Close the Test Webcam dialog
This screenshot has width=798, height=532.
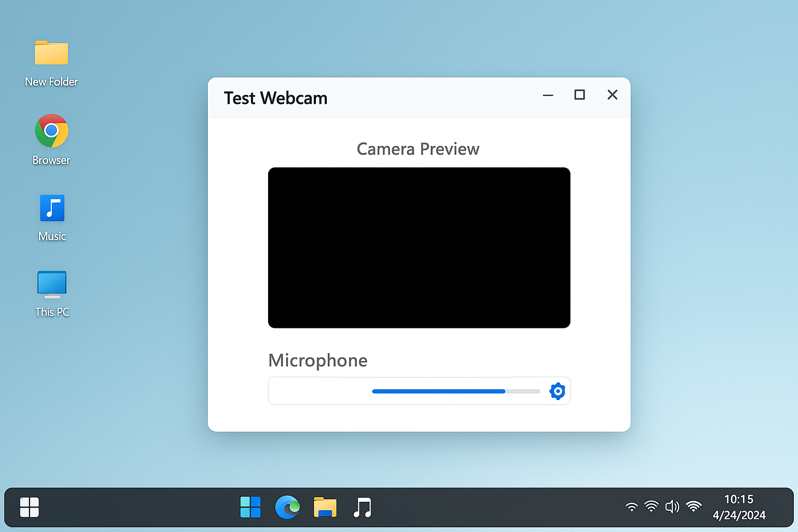612,95
